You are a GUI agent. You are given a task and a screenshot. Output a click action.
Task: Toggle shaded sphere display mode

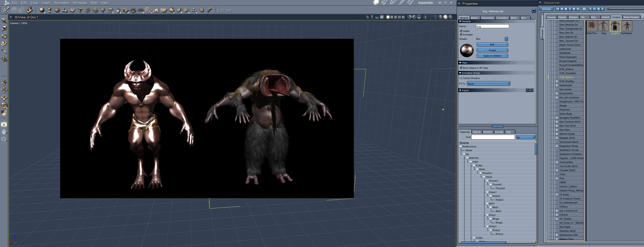click(445, 17)
